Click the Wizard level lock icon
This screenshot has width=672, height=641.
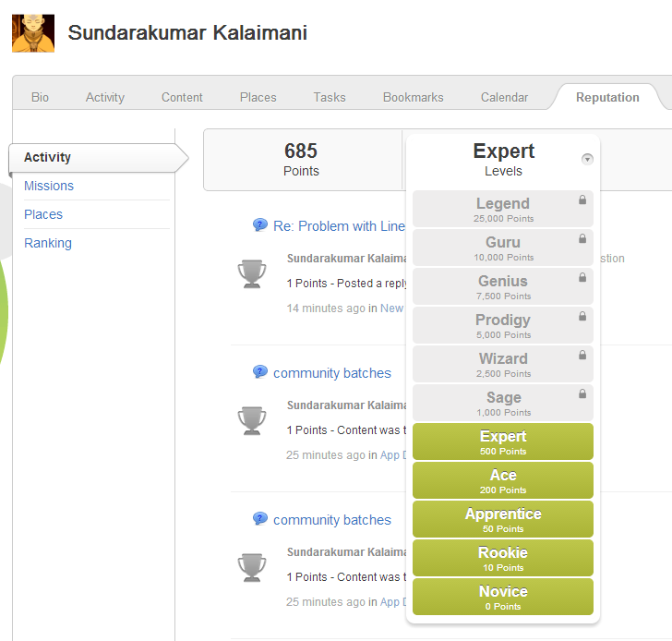[582, 355]
